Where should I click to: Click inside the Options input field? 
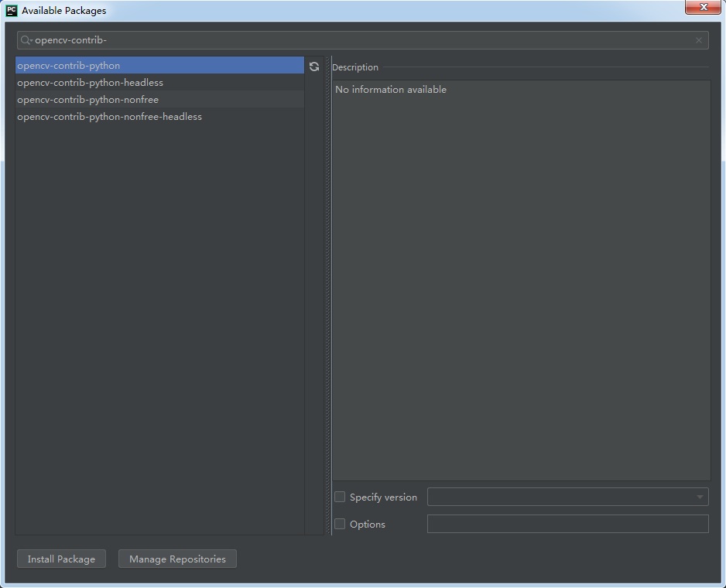(x=567, y=524)
